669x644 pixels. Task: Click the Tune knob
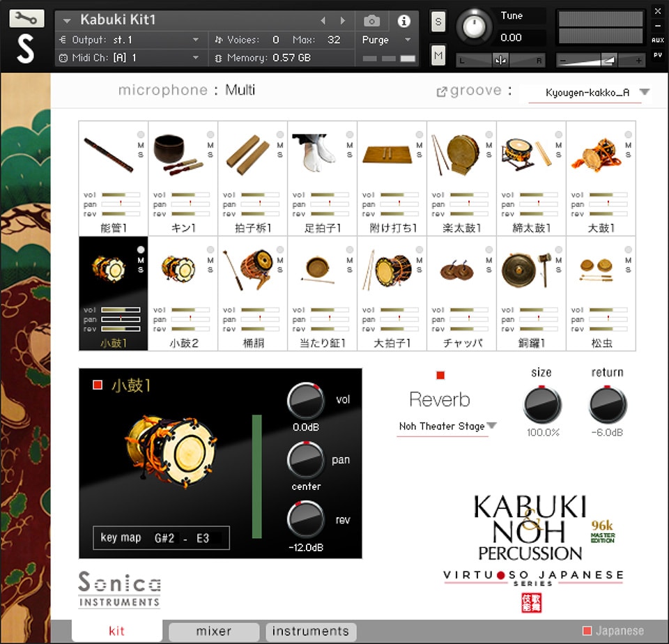click(474, 26)
